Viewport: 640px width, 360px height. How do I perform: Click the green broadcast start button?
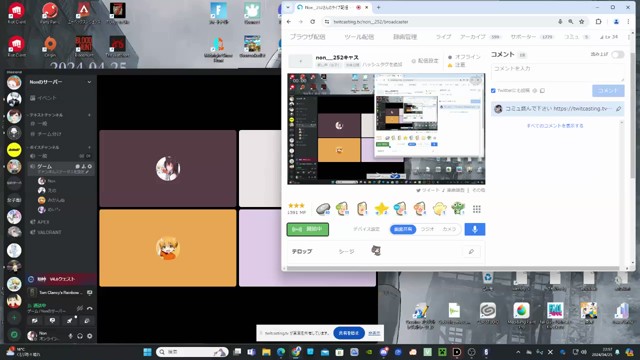click(308, 229)
